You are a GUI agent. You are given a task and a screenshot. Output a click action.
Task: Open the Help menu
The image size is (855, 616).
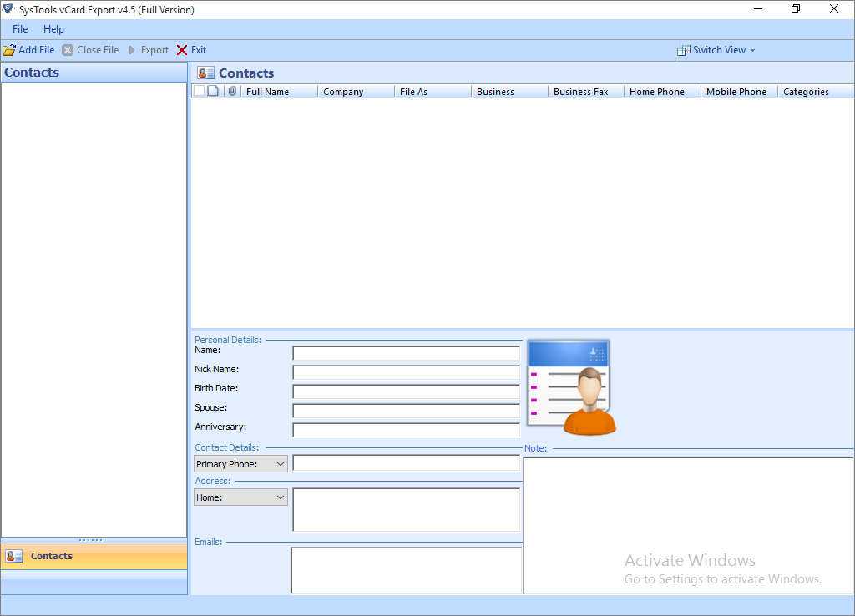pos(53,28)
